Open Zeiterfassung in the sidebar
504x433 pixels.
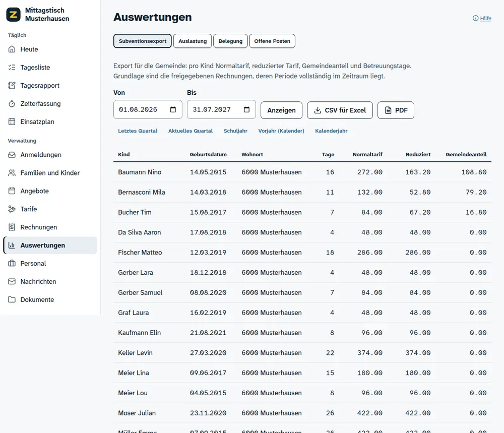50,103
